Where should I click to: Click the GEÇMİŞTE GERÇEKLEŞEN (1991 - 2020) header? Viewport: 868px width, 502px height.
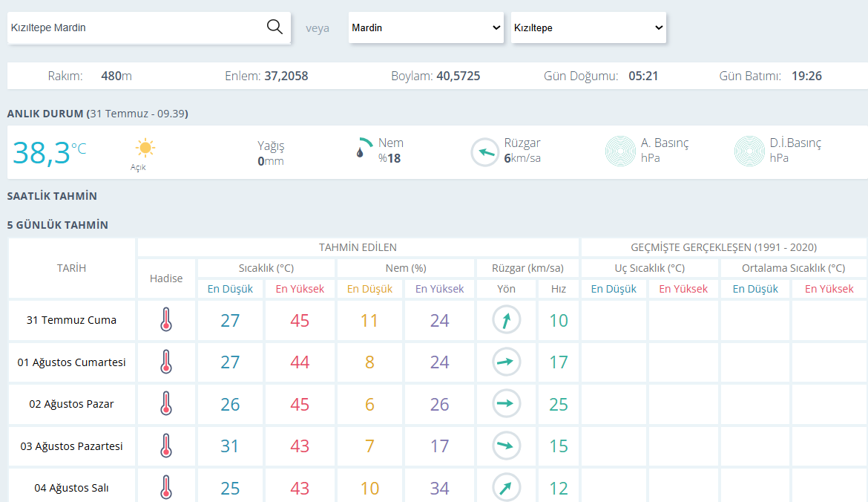click(x=723, y=247)
